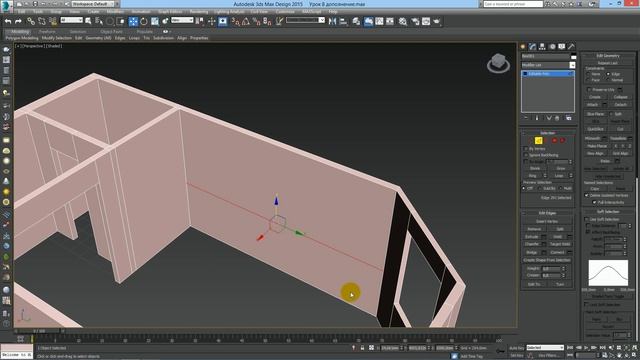Open the Display command panel tab

click(562, 47)
